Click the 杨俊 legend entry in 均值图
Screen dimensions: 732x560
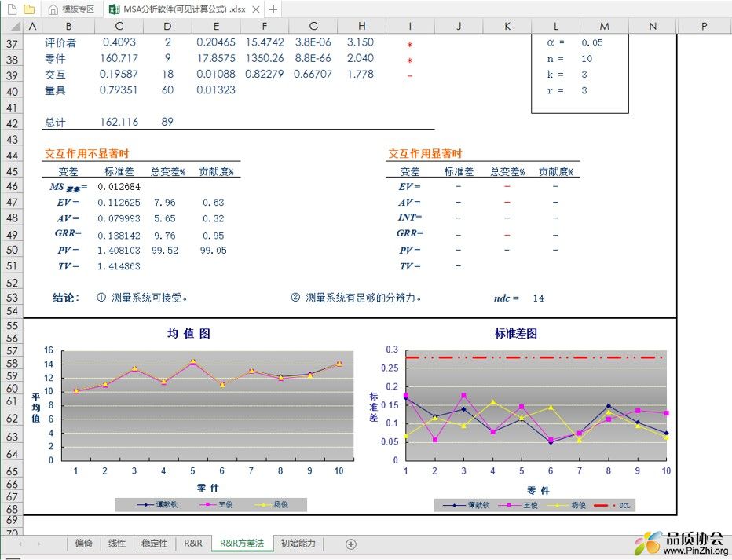[x=272, y=504]
